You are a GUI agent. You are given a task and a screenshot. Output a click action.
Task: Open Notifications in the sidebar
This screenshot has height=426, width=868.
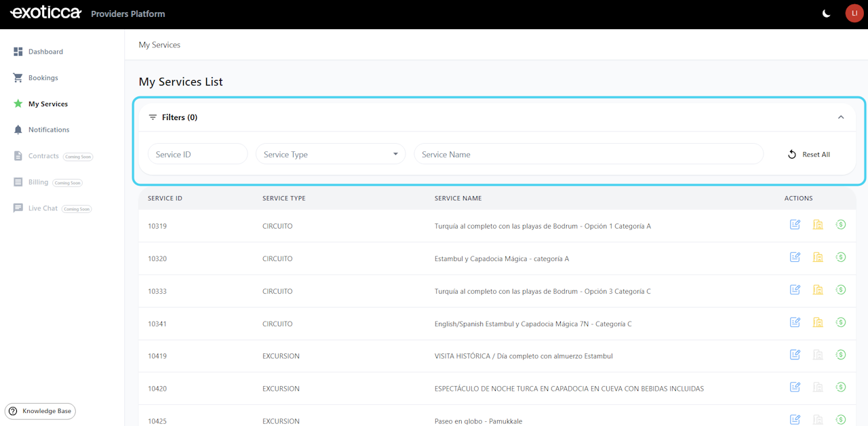(48, 130)
